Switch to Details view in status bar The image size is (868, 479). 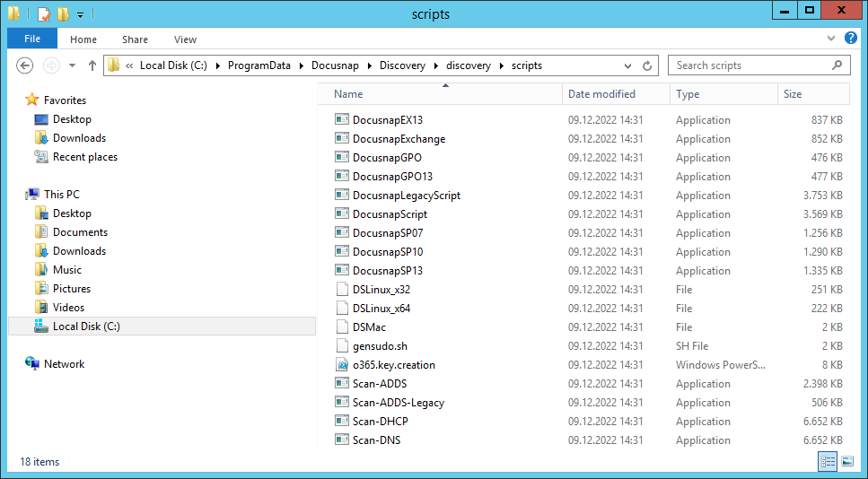point(829,461)
